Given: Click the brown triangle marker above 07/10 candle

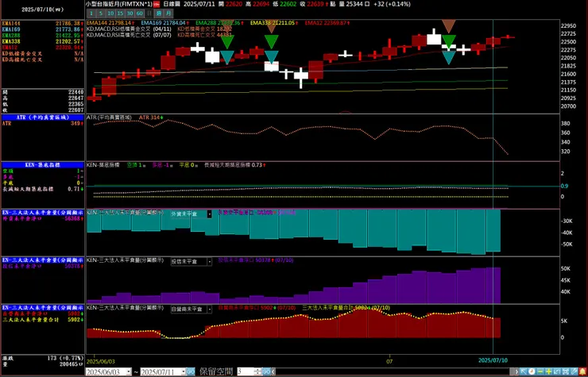Looking at the screenshot, I should (448, 26).
